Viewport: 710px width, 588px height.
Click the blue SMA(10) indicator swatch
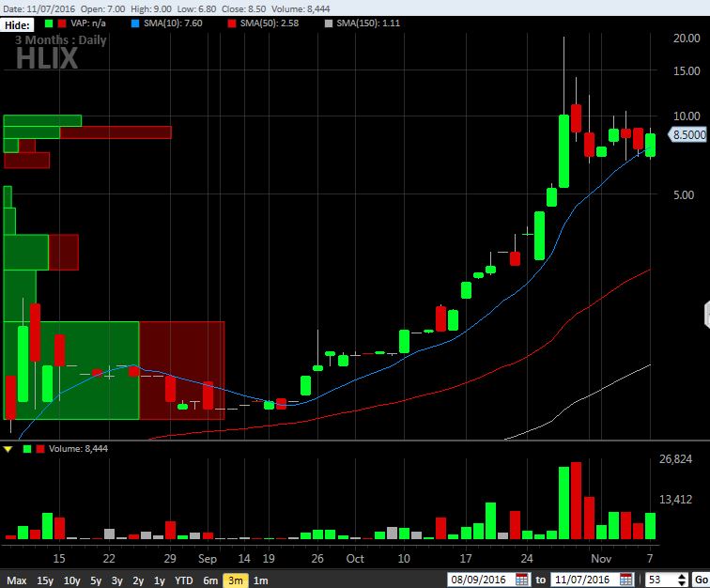click(x=135, y=23)
